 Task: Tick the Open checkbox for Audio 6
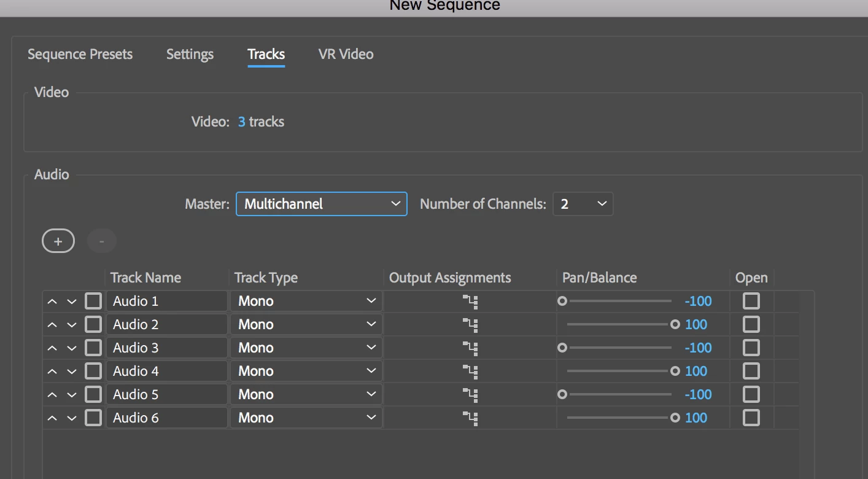point(751,418)
